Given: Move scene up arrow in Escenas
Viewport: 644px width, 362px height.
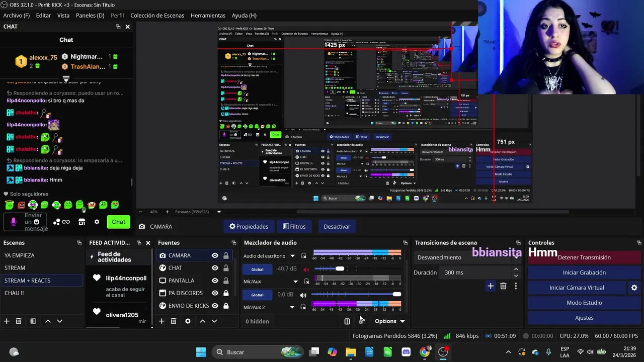Looking at the screenshot, I should (x=48, y=321).
